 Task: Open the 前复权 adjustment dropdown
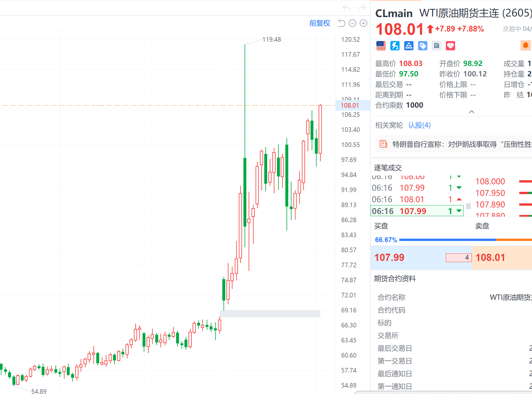319,23
